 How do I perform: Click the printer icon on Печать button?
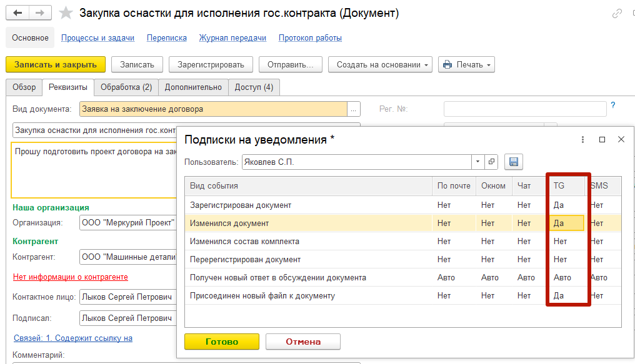[x=447, y=65]
